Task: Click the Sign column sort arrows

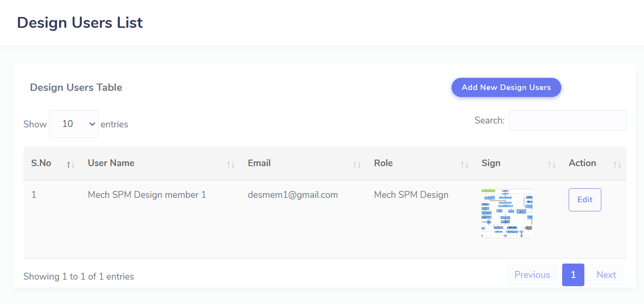Action: click(x=552, y=164)
